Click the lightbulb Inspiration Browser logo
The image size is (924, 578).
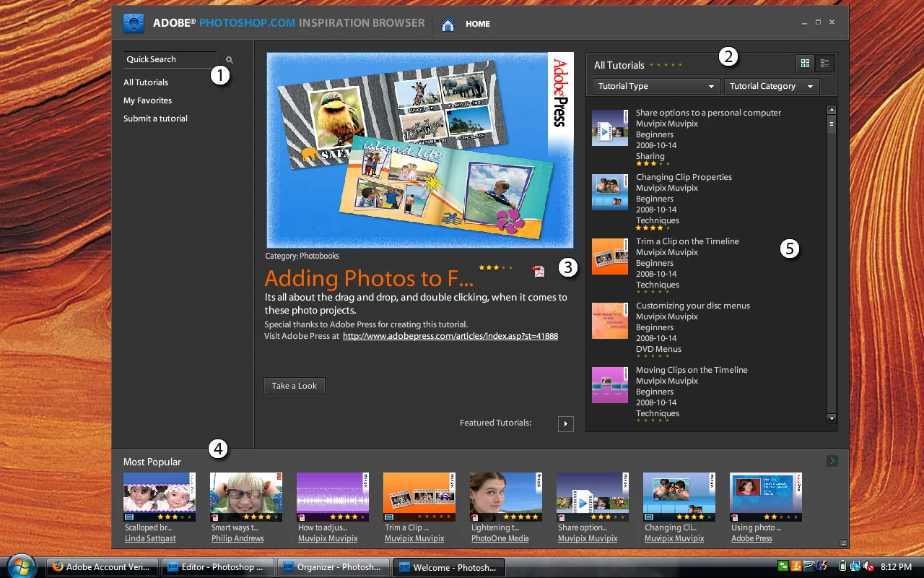tap(134, 23)
